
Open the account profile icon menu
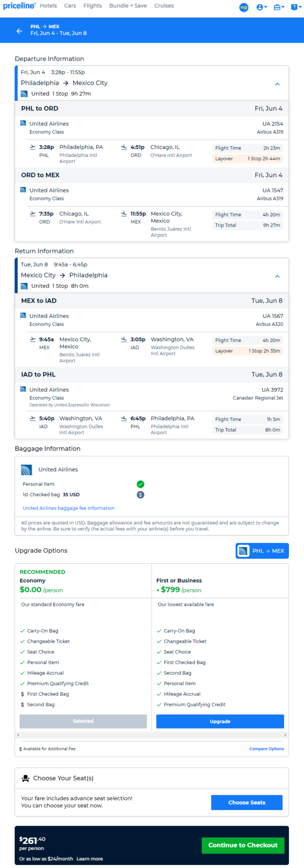261,7
